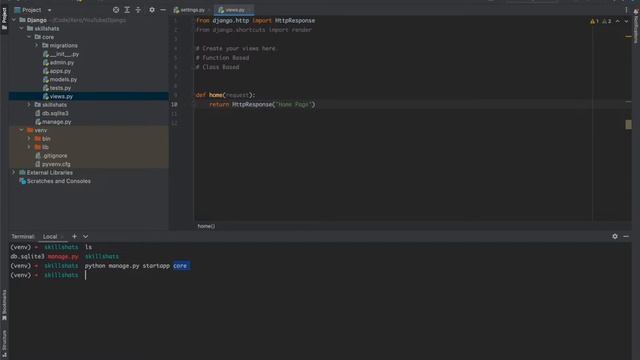
Task: Click the home() breadcrumb
Action: point(206,226)
